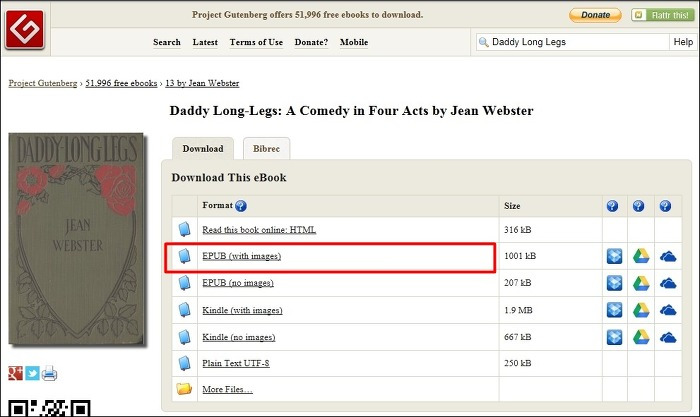Download Plain Text UTF-8
This screenshot has height=417, width=700.
click(x=236, y=363)
